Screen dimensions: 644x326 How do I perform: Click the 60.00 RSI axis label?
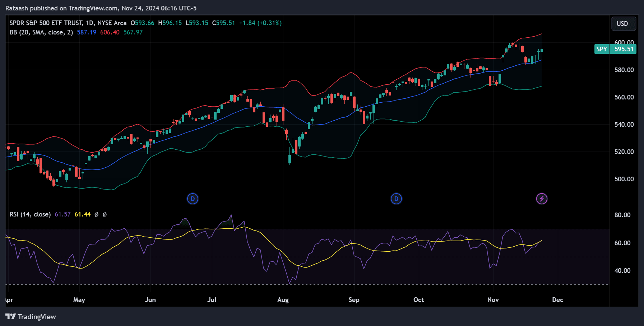pyautogui.click(x=622, y=243)
